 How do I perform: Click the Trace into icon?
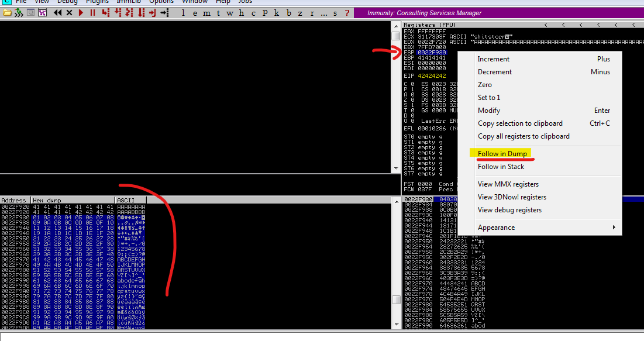129,13
